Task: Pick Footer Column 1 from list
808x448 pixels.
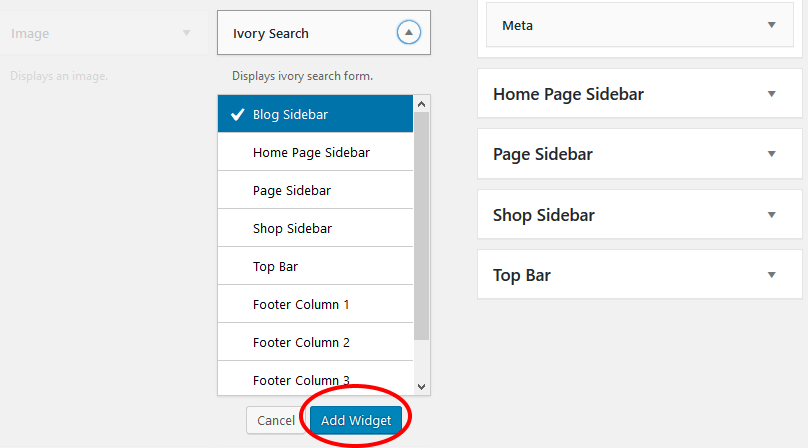Action: (x=315, y=304)
